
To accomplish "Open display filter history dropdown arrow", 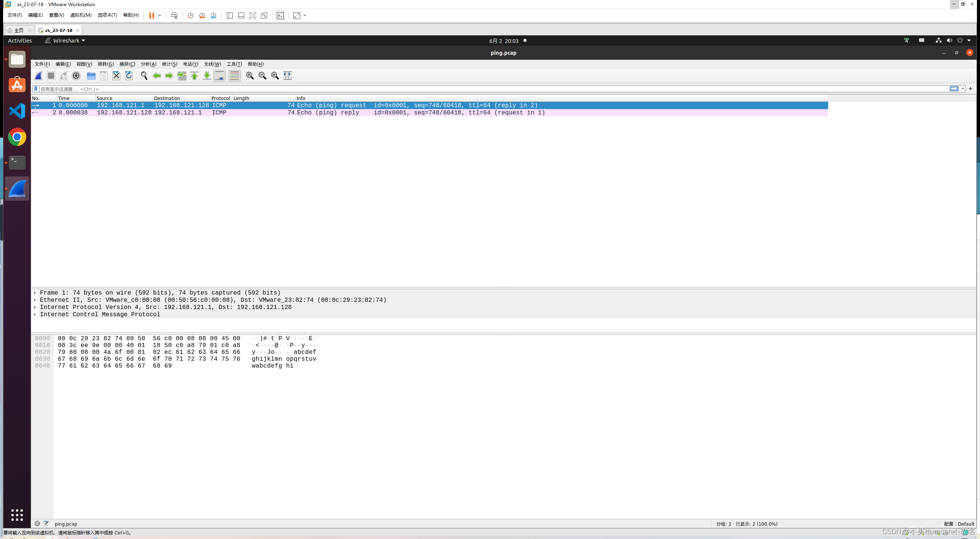I will pyautogui.click(x=963, y=89).
